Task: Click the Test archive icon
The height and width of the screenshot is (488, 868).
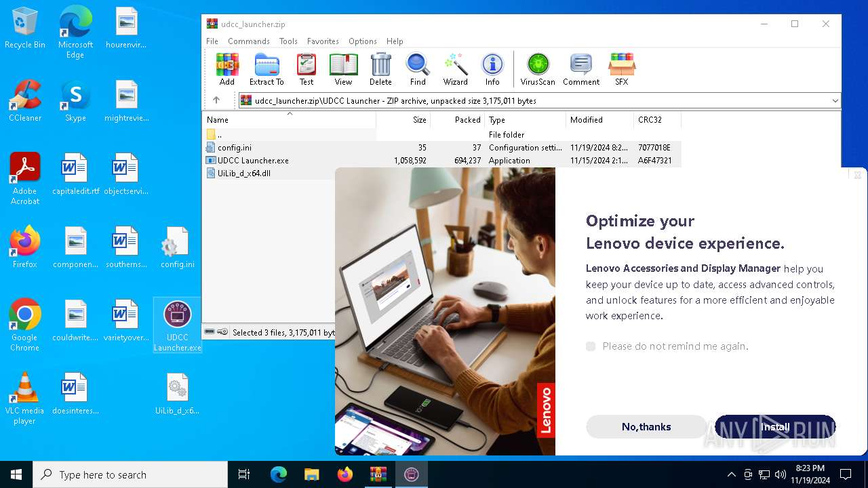Action: coord(307,70)
